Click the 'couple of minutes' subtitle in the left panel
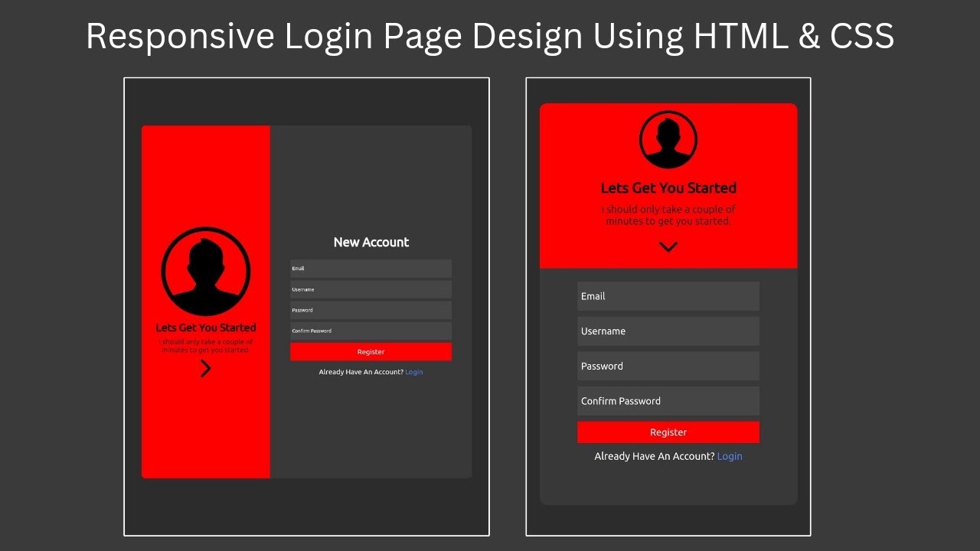The image size is (980, 551). [206, 346]
